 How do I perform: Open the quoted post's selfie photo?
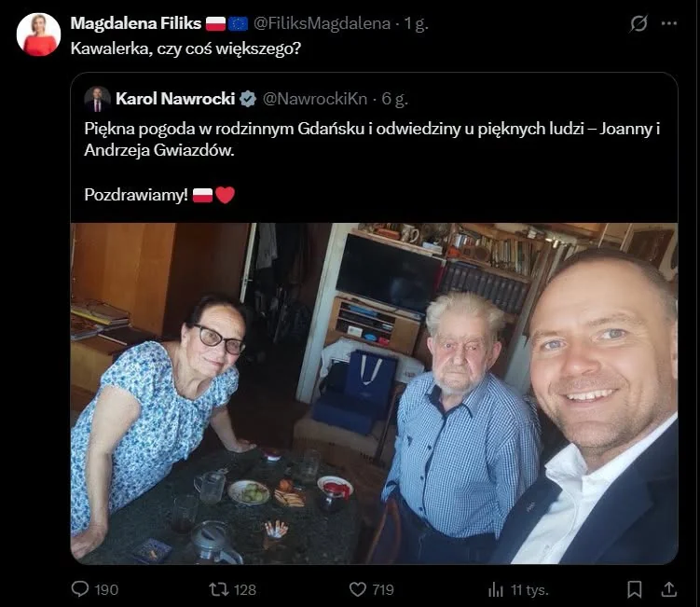click(374, 393)
